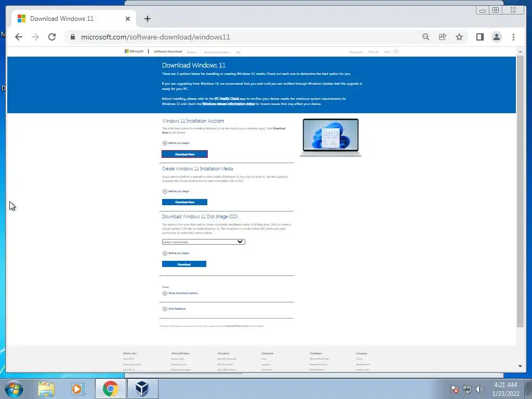Click the scrollbar down arrow
This screenshot has width=532, height=399.
[x=520, y=366]
